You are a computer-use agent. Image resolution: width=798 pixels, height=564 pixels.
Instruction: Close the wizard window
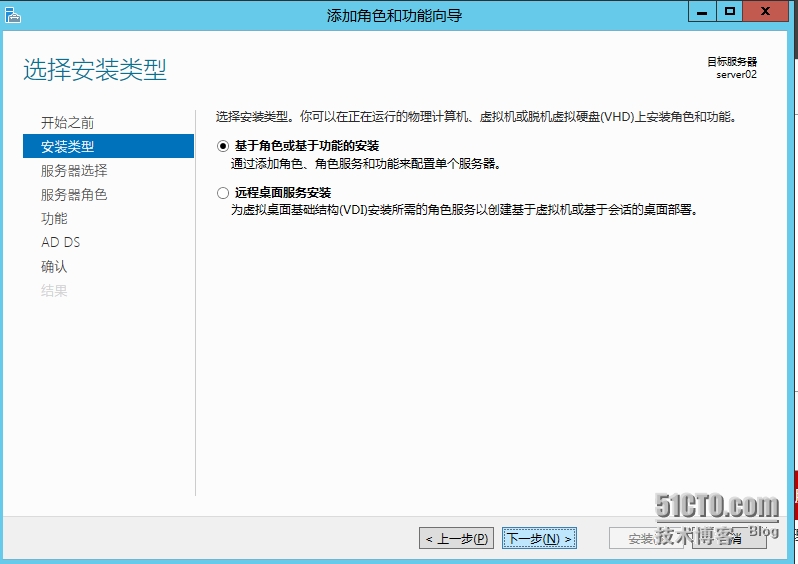coord(765,12)
